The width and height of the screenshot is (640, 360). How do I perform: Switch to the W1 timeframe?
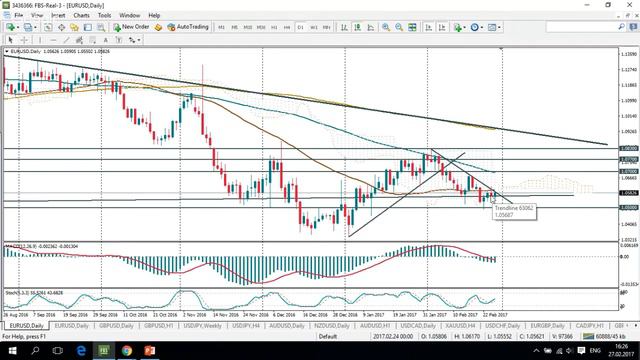(x=313, y=27)
